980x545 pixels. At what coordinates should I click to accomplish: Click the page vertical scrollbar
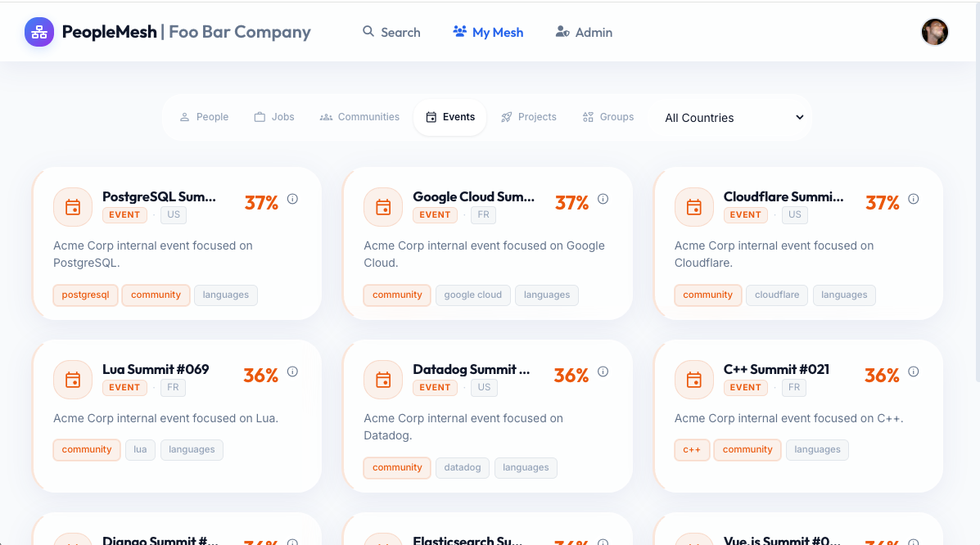tap(977, 191)
